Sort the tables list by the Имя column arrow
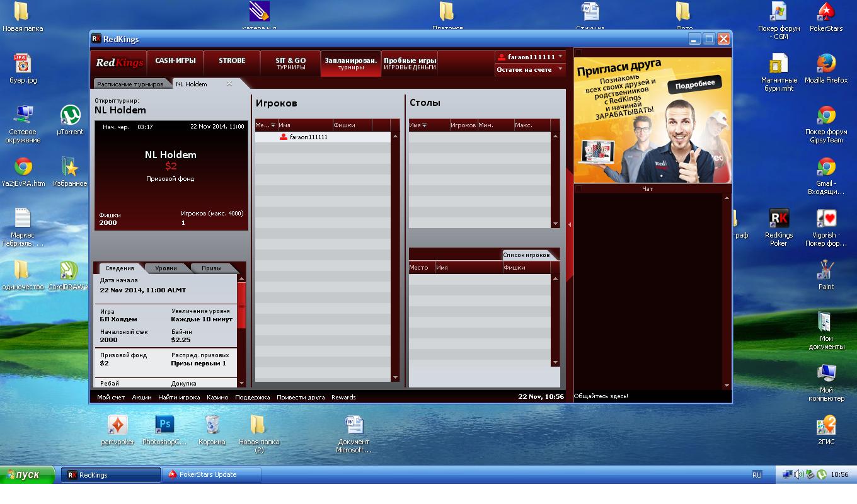The image size is (857, 504). pos(424,125)
